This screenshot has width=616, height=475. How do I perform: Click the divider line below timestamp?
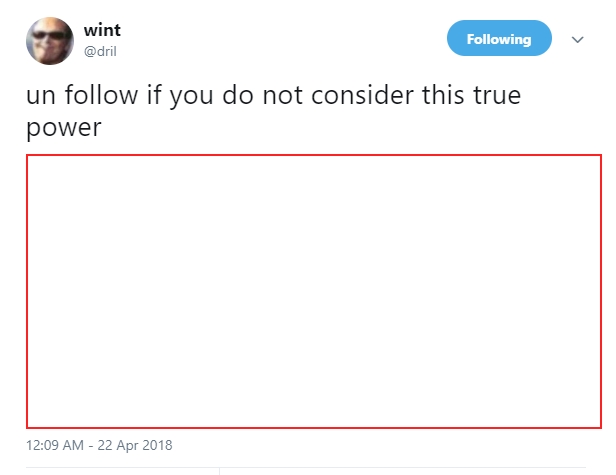coord(306,468)
